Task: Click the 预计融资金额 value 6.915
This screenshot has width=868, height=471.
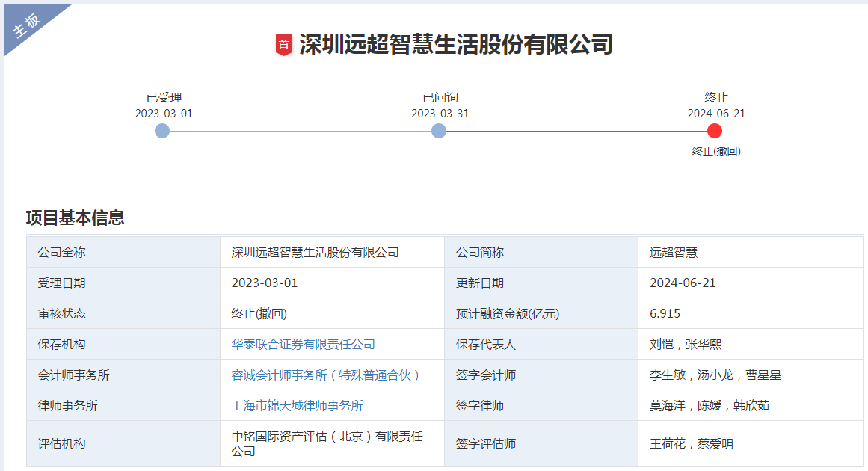Action: click(x=665, y=313)
